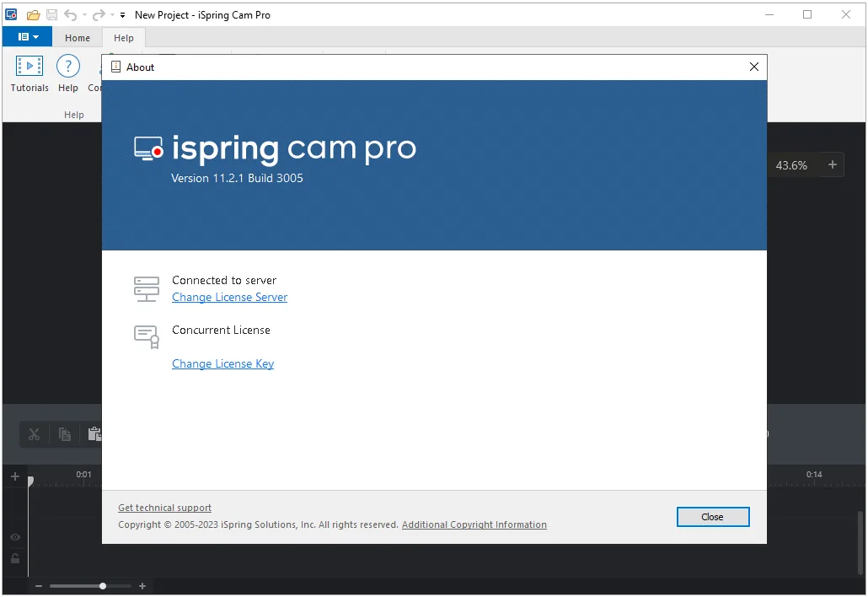Screen dimensions: 868x597
Task: Click the 43.6% canvas zoom value
Action: [791, 165]
